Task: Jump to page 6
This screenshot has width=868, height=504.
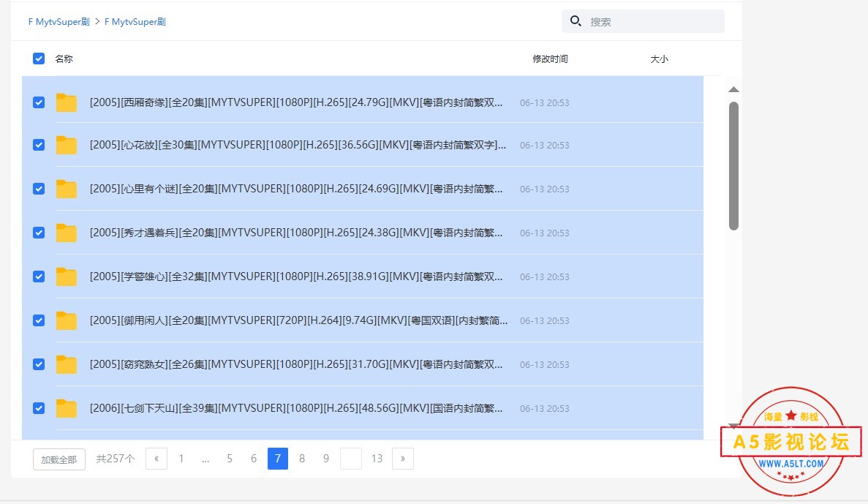Action: (254, 459)
